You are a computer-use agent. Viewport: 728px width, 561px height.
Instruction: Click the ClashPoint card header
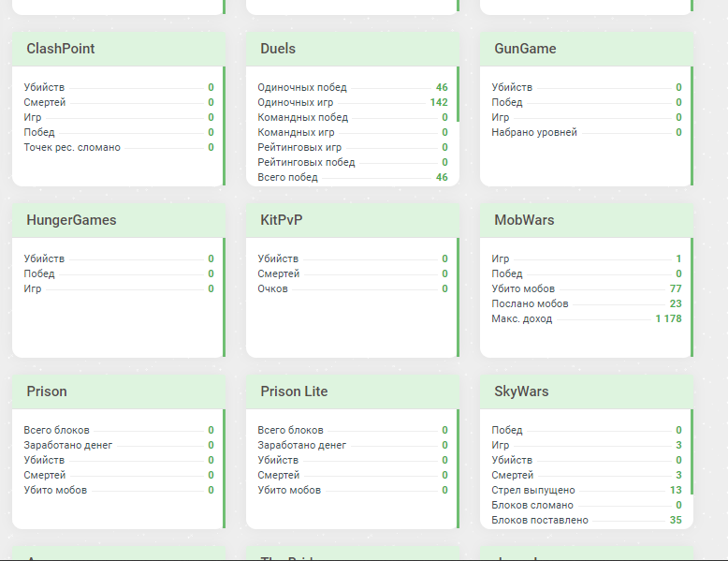[x=119, y=49]
